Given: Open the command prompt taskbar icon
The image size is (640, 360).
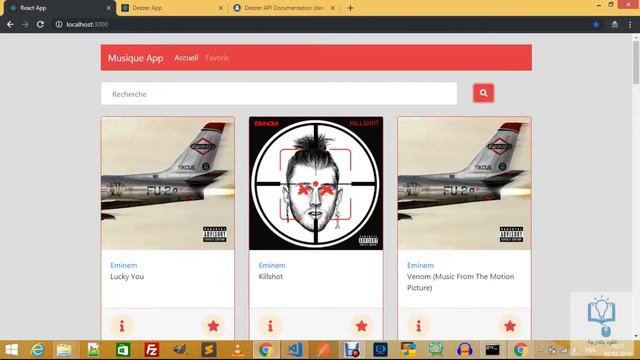Looking at the screenshot, I should click(492, 350).
